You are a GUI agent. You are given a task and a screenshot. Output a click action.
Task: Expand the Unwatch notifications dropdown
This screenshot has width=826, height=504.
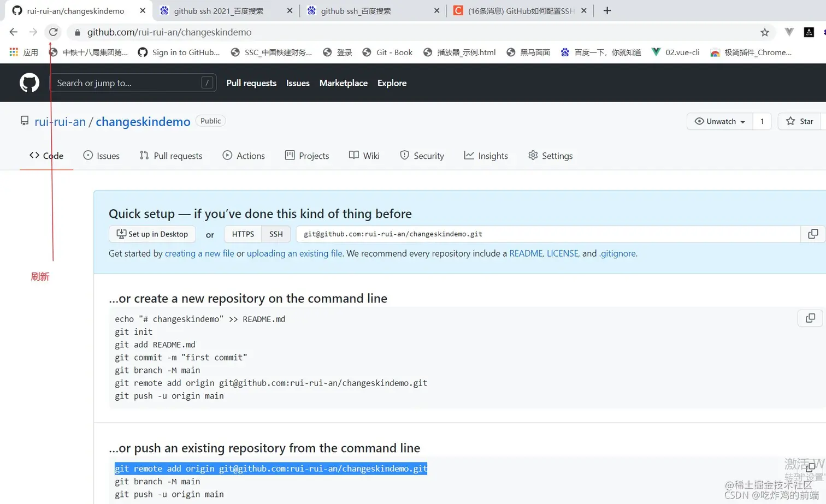tap(719, 121)
